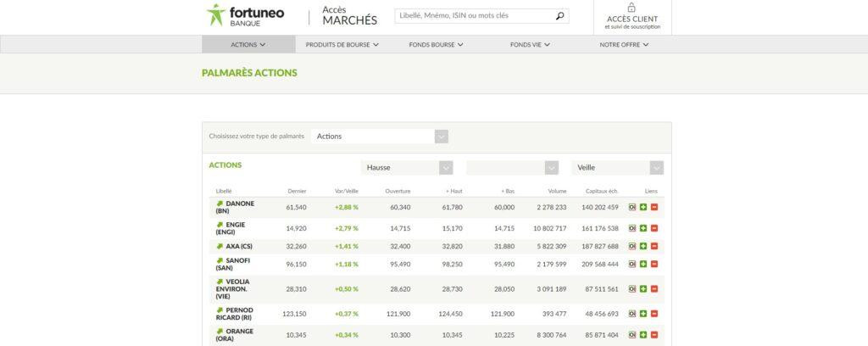This screenshot has width=868, height=346.
Task: Click red minus icon on Danone row
Action: coord(654,207)
